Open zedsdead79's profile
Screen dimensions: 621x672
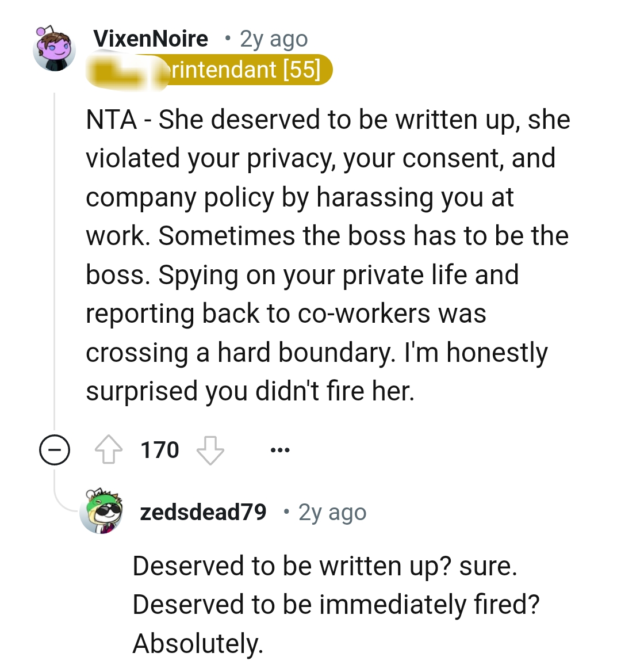pos(204,511)
